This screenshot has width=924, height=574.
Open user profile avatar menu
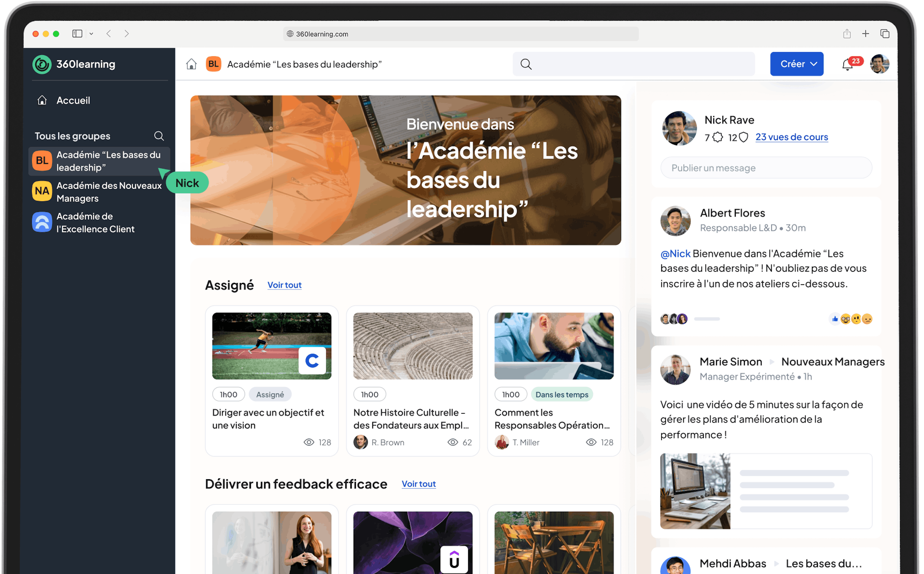(880, 64)
